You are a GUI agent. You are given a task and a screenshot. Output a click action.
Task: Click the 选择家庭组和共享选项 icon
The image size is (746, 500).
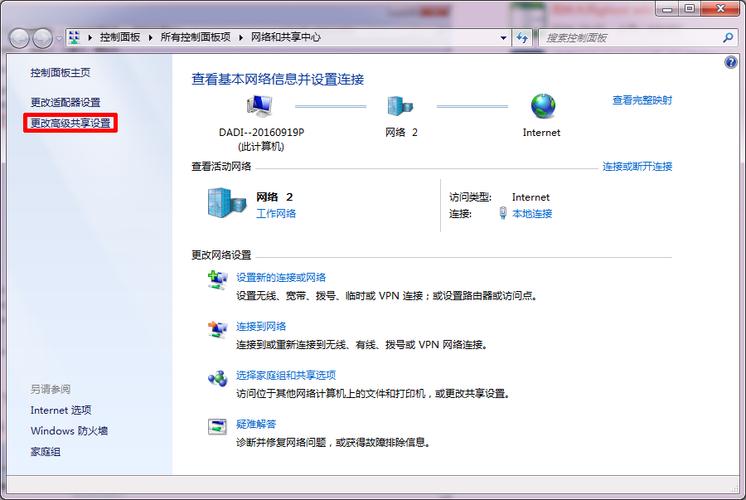tap(218, 379)
